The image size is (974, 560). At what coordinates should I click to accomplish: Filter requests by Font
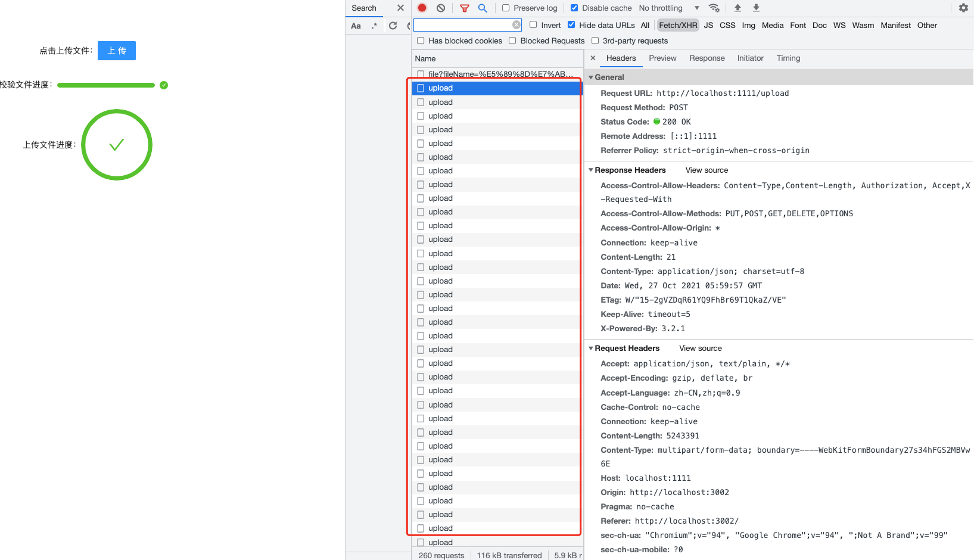(x=798, y=25)
